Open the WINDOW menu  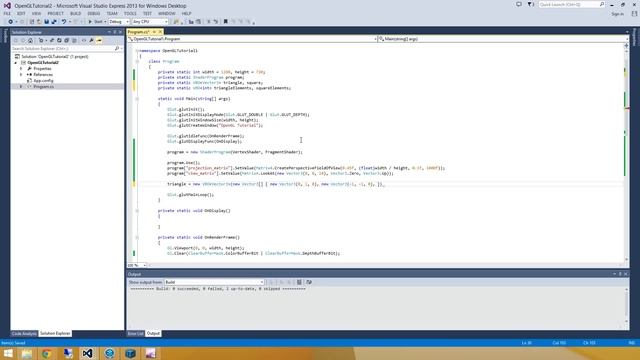(x=167, y=13)
